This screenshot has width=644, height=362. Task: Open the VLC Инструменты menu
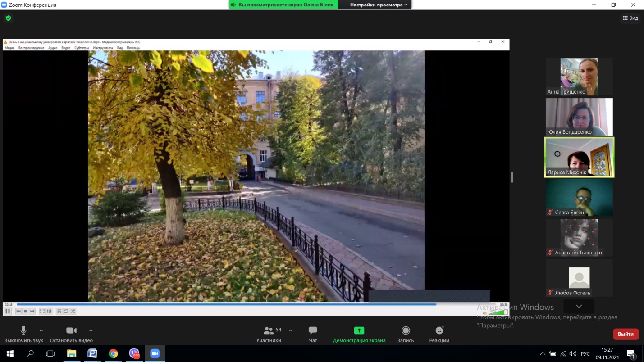103,48
